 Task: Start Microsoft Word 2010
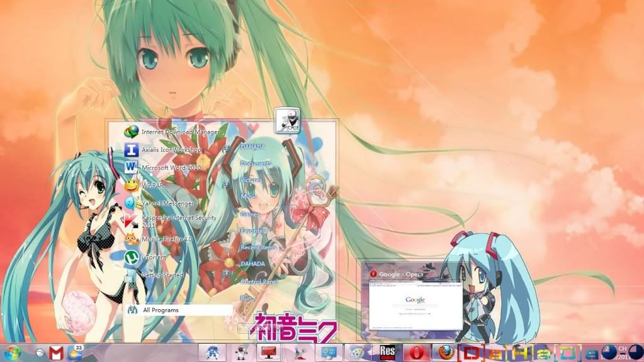(x=170, y=168)
